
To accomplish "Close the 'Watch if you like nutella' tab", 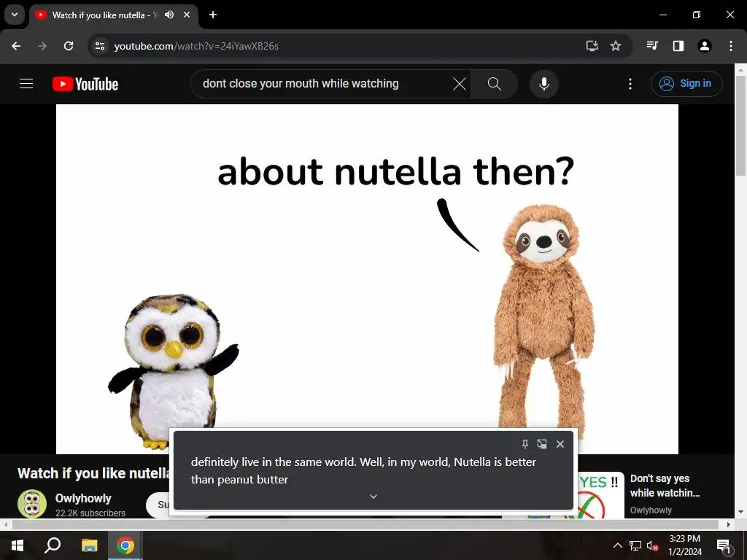I will point(187,15).
